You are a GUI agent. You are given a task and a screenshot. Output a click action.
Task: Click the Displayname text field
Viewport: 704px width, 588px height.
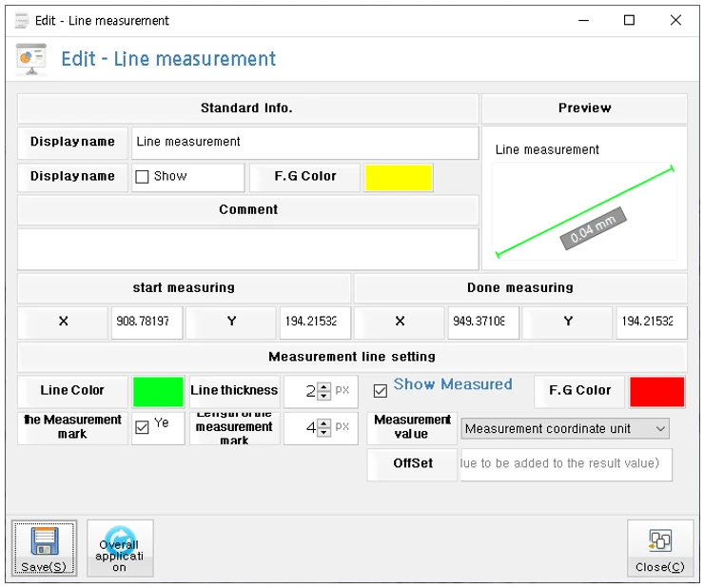point(304,143)
